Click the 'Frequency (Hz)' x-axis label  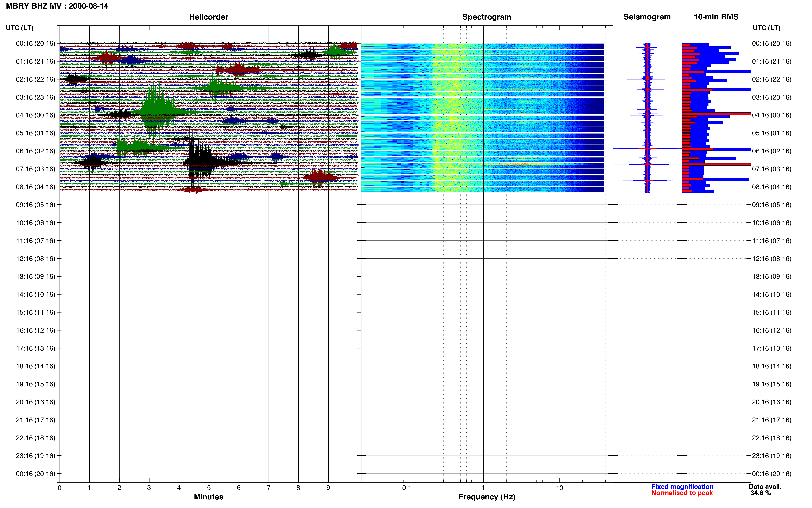(x=487, y=497)
